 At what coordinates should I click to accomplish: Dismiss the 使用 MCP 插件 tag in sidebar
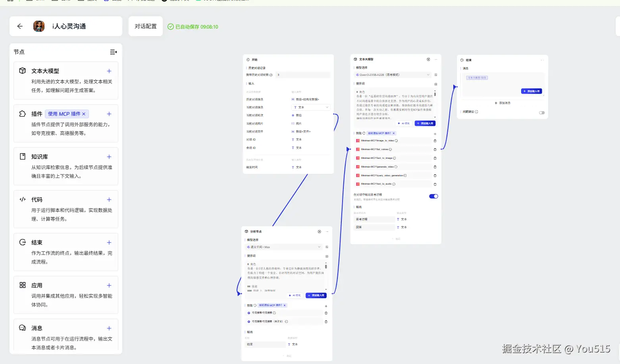pos(84,114)
